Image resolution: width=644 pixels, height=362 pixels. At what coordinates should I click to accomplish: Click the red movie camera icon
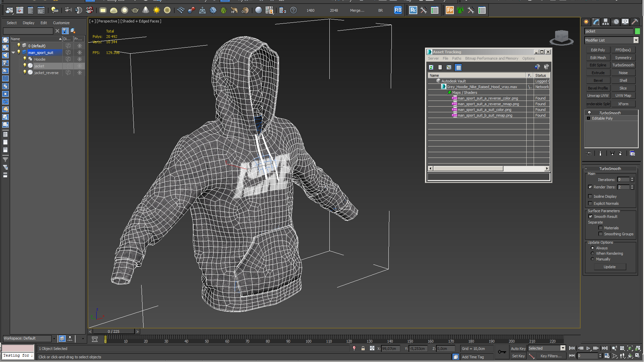pyautogui.click(x=89, y=10)
